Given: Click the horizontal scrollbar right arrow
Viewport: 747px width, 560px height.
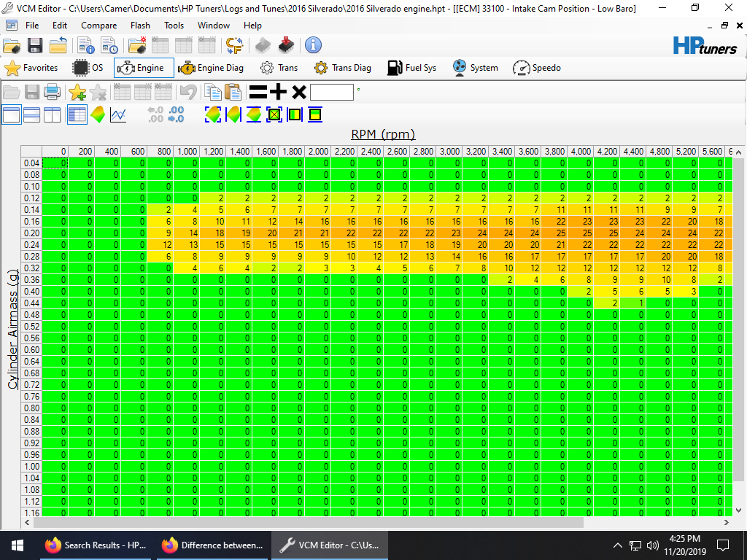Looking at the screenshot, I should [x=726, y=522].
